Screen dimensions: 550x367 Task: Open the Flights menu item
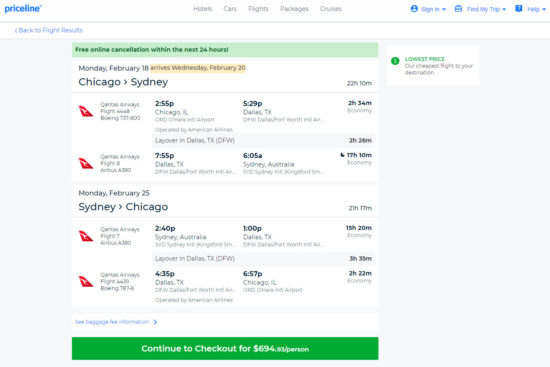[x=258, y=9]
